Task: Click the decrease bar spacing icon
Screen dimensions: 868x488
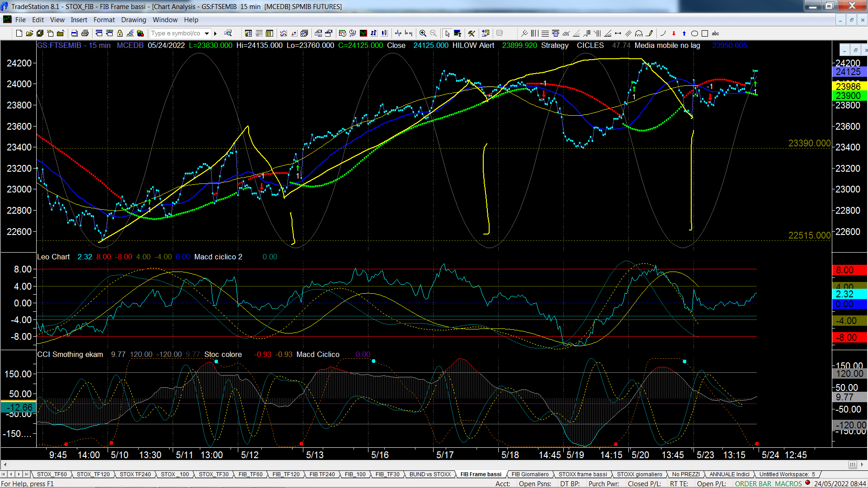Action: pos(398,33)
